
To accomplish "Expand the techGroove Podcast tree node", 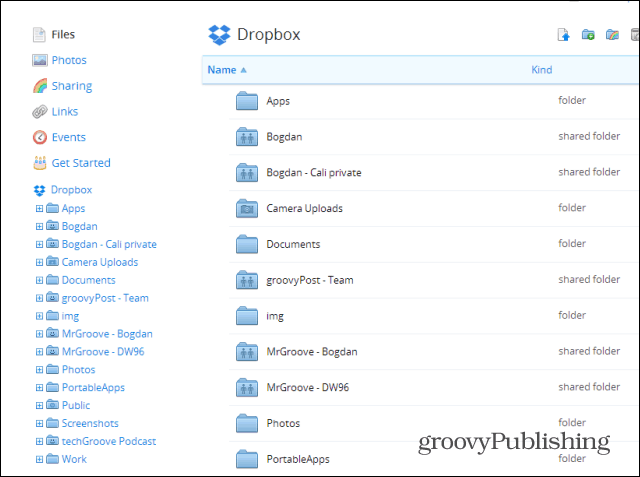I will click(39, 442).
